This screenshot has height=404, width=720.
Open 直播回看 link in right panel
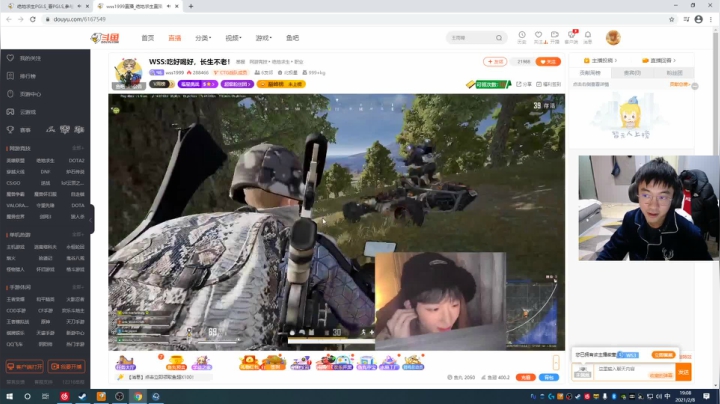point(659,60)
